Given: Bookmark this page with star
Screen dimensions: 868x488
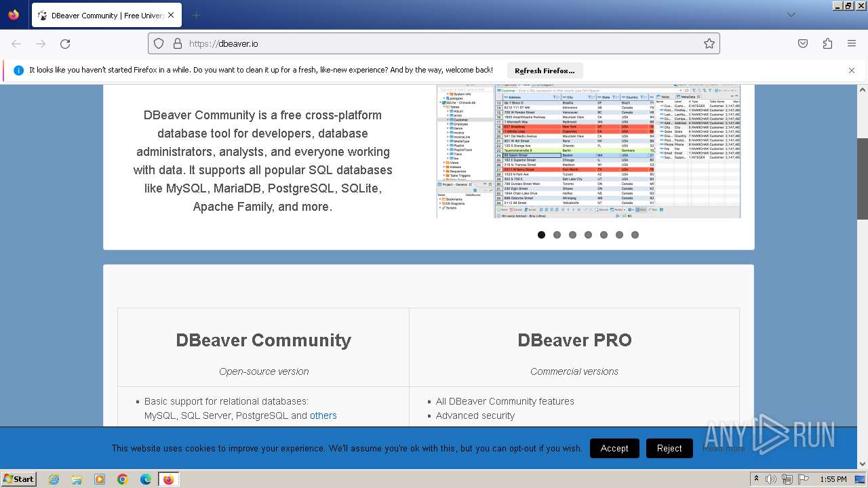Looking at the screenshot, I should [x=709, y=43].
